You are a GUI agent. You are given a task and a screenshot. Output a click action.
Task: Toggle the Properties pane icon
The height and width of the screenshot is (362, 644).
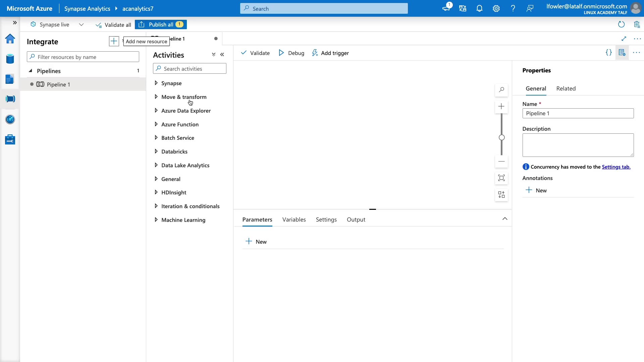pos(622,53)
